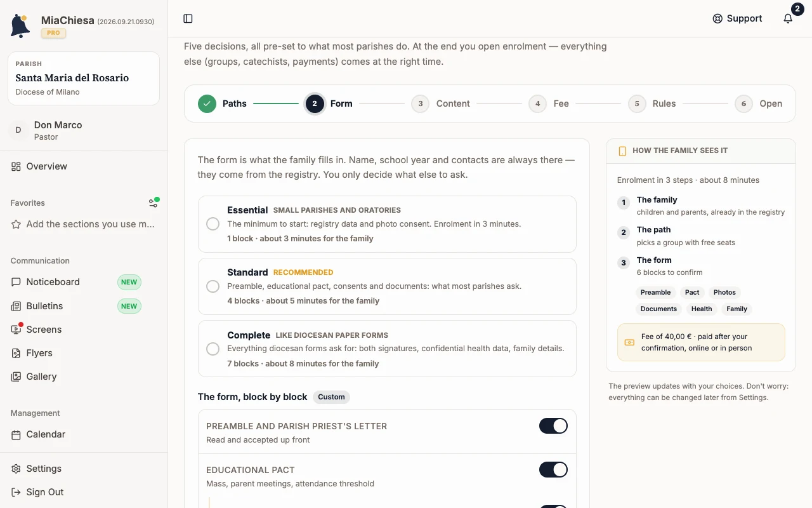Open the Santa Maria del Rosario parish card
Image resolution: width=812 pixels, height=508 pixels.
click(84, 78)
